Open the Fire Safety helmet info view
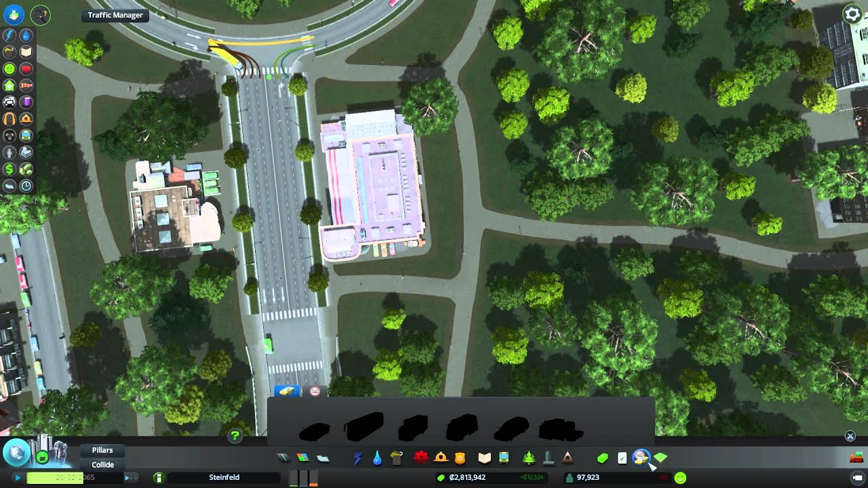Image resolution: width=868 pixels, height=488 pixels. click(x=26, y=119)
